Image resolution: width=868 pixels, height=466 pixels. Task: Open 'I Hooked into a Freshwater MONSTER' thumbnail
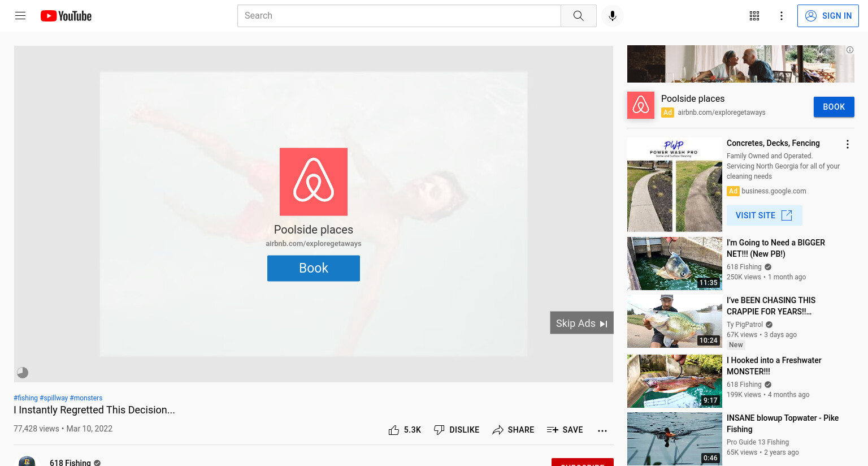coord(675,381)
